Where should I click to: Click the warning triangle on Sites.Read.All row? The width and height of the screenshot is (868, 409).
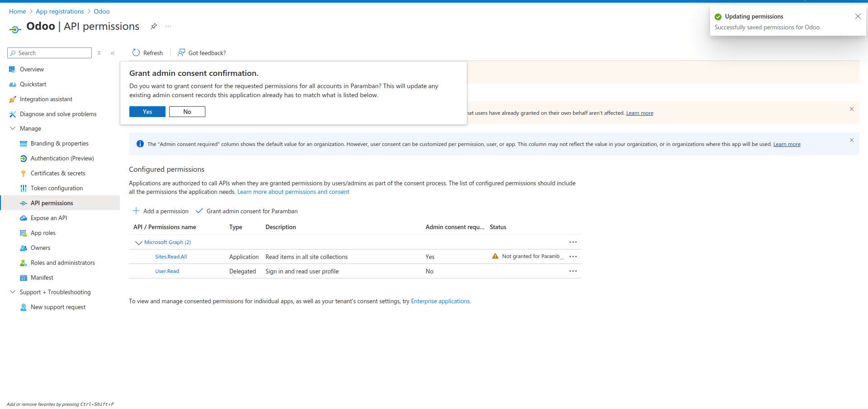pos(495,256)
